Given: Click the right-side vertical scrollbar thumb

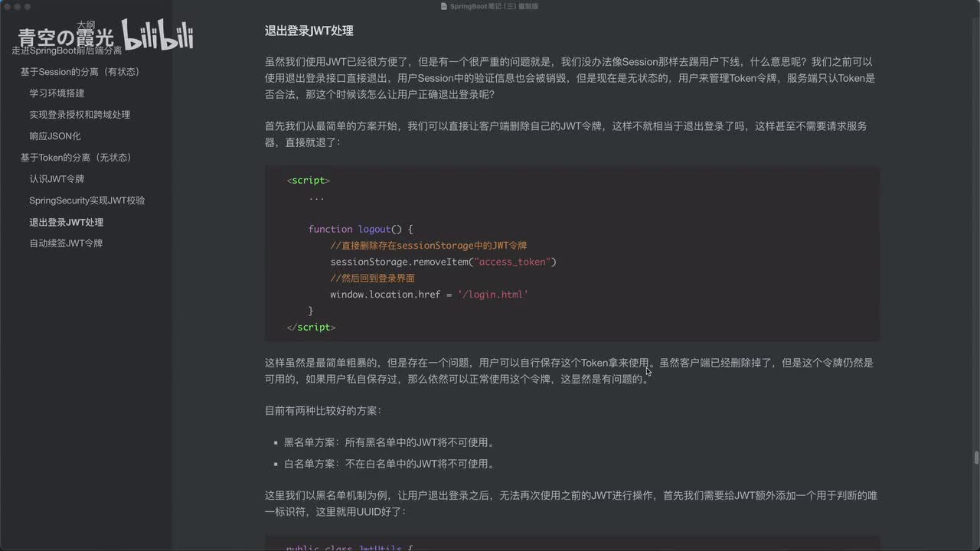Looking at the screenshot, I should pos(976,458).
